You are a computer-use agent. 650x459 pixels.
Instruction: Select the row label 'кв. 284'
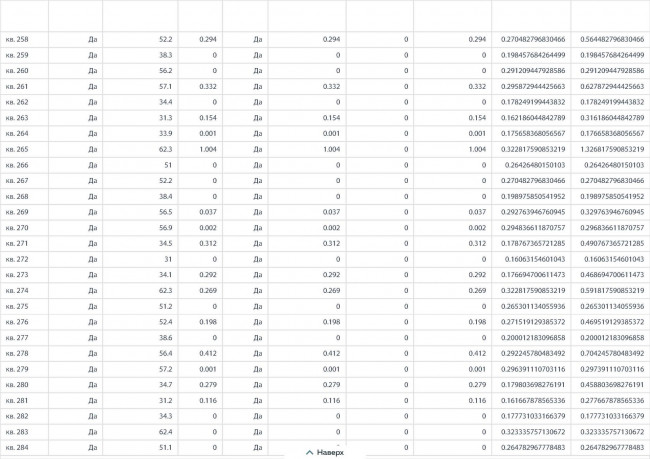click(17, 447)
